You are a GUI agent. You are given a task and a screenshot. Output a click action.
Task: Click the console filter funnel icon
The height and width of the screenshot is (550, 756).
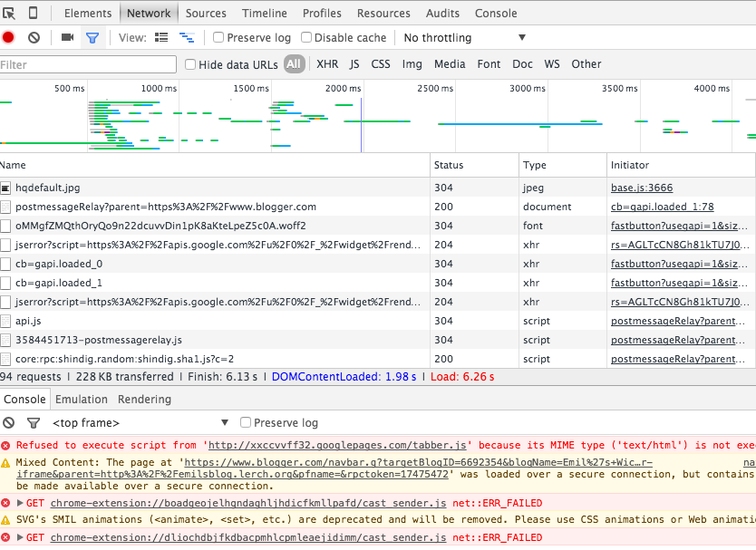click(34, 422)
